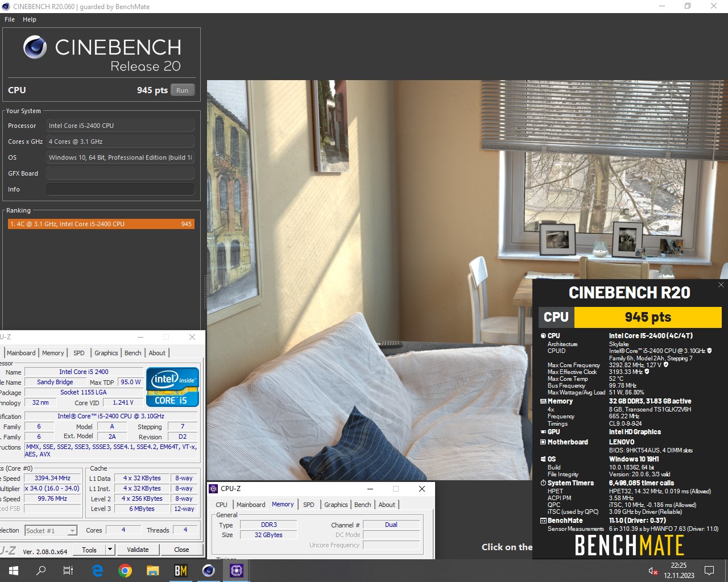The image size is (728, 582).
Task: Switch to CPU-Z taskbar icon
Action: (x=237, y=571)
